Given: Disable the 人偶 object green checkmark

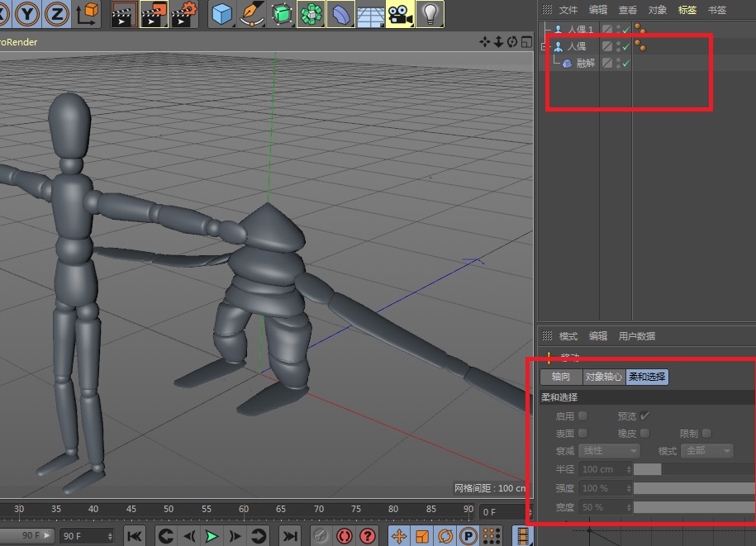Looking at the screenshot, I should [x=625, y=46].
